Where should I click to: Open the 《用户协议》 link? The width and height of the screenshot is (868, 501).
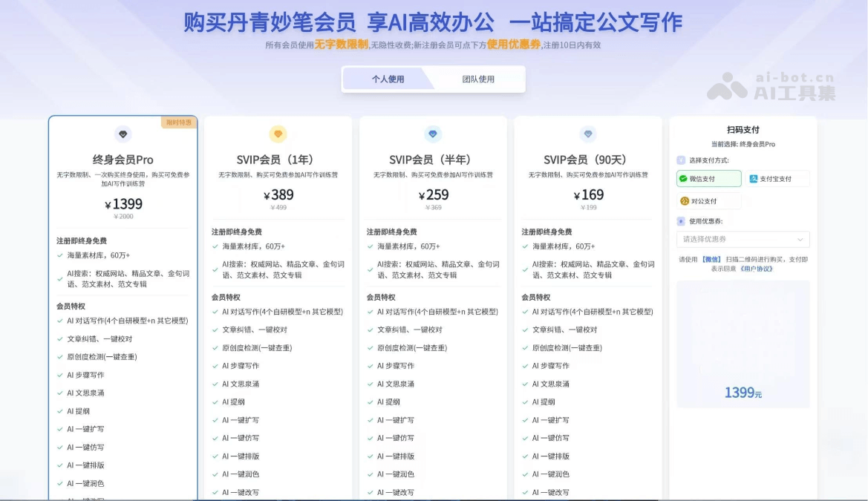[x=756, y=269]
